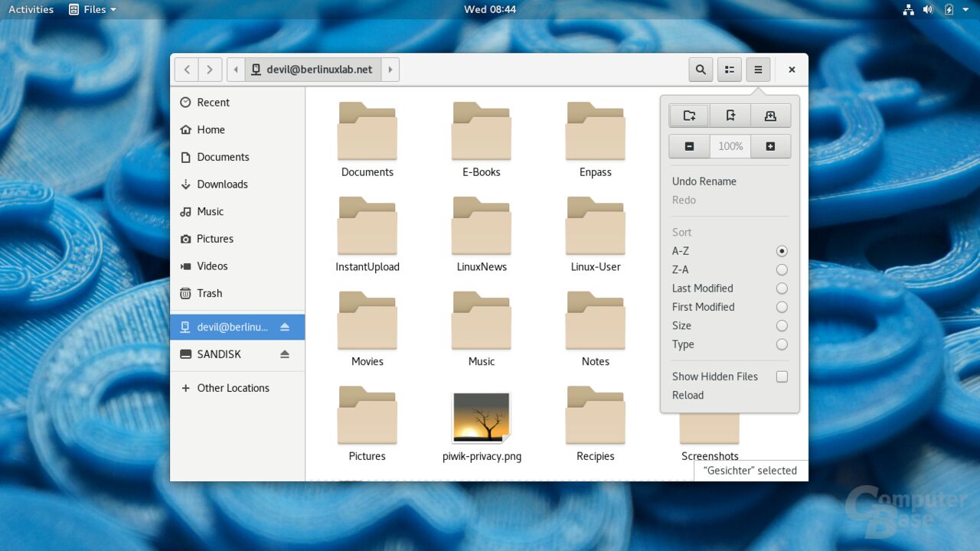The image size is (980, 551).
Task: Click the Screenshots folder label
Action: point(710,456)
